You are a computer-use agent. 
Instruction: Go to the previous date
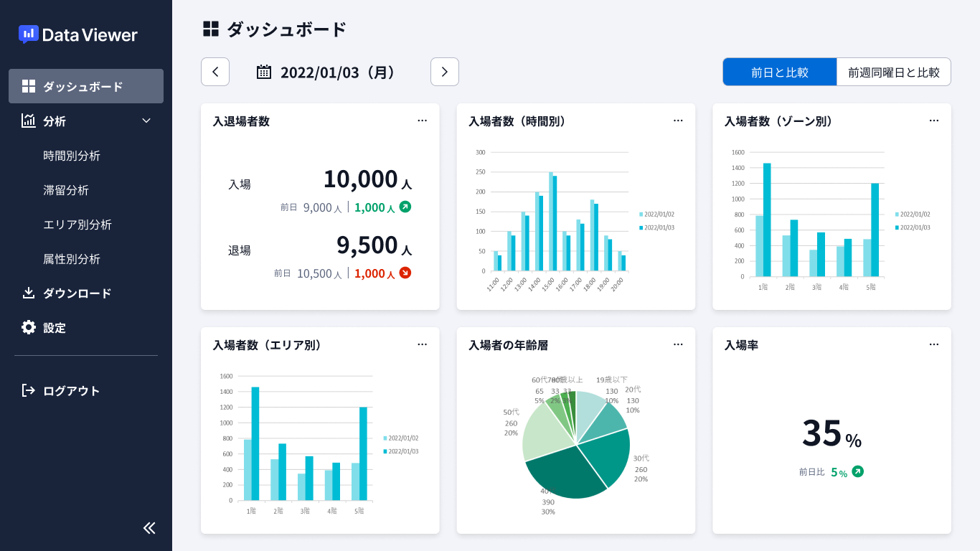(x=215, y=72)
